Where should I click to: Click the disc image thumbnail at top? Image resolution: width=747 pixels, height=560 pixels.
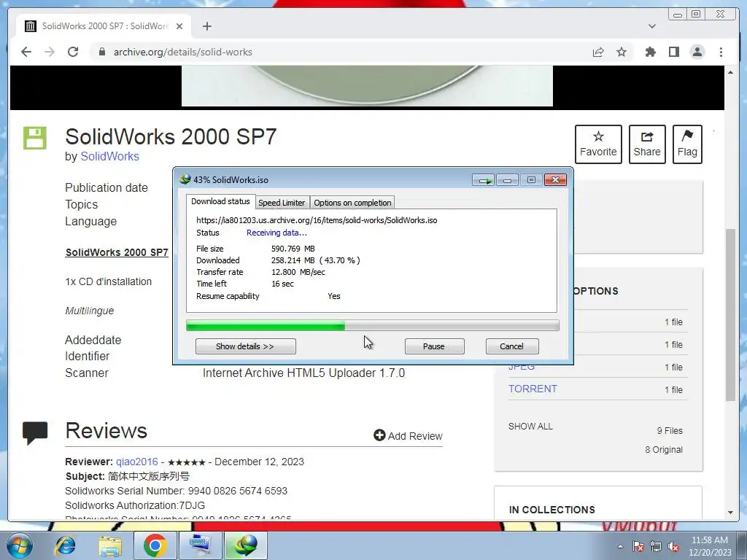367,86
